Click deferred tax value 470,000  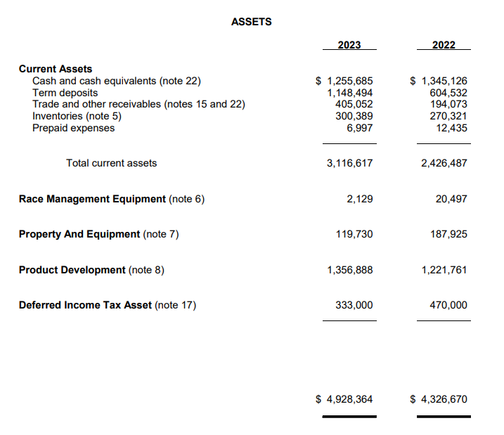pos(448,305)
